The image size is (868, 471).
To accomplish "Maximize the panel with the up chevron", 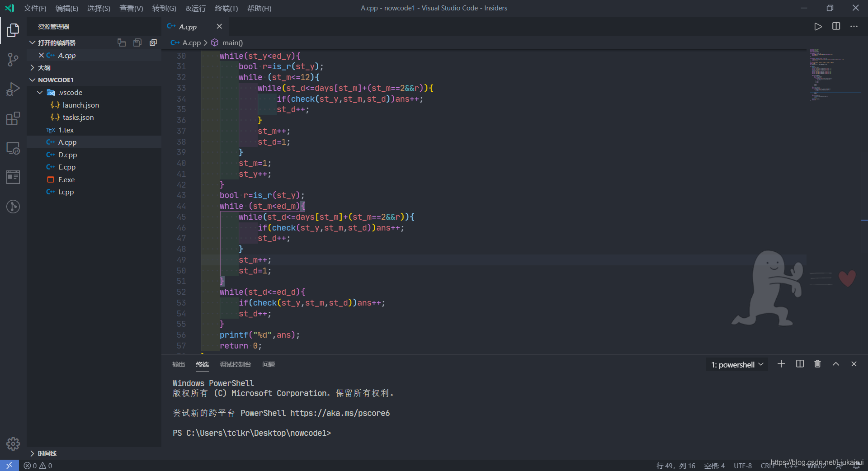I will pos(836,364).
